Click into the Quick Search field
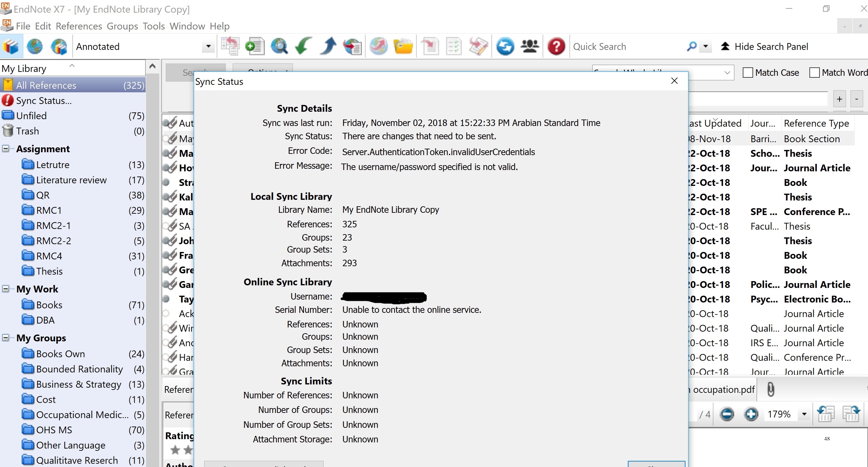 coord(623,46)
